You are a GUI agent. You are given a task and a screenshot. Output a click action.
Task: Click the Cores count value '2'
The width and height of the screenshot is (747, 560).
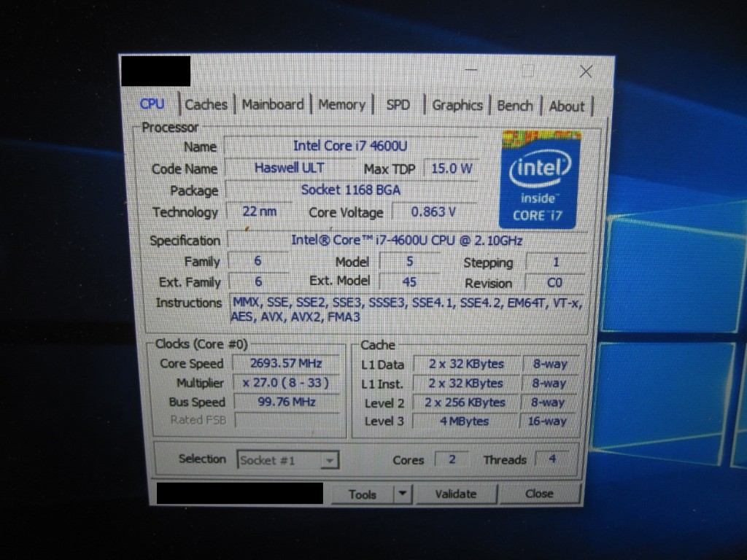click(452, 459)
